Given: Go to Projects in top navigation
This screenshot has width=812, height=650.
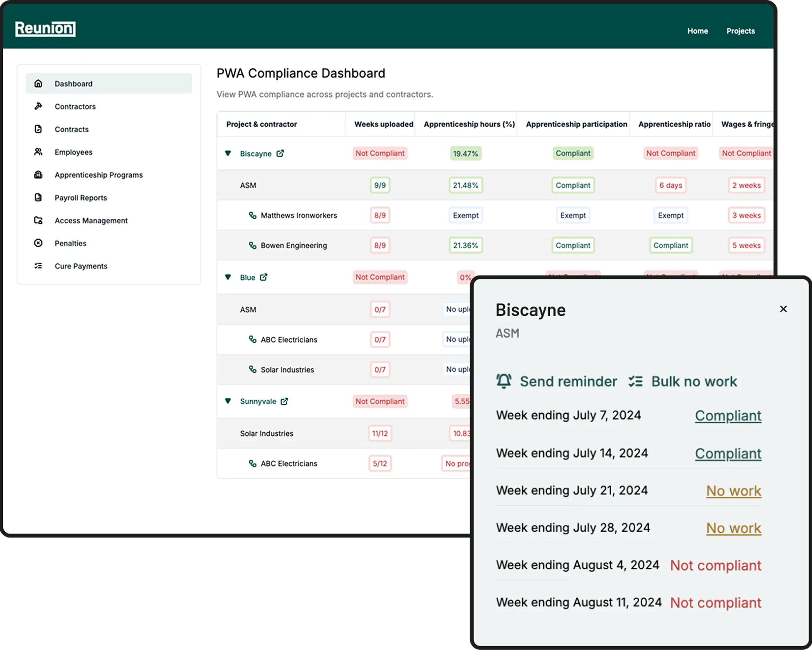Looking at the screenshot, I should coord(741,31).
